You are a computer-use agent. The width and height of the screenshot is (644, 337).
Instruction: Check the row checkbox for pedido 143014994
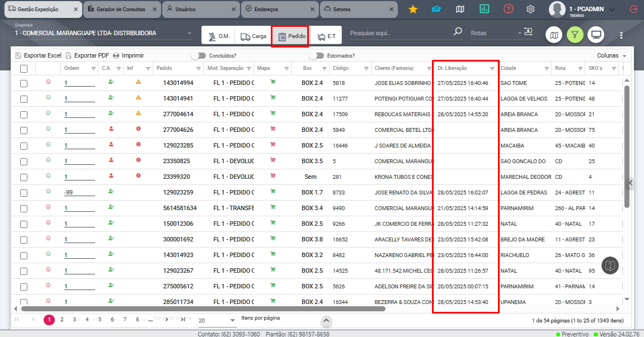(24, 83)
